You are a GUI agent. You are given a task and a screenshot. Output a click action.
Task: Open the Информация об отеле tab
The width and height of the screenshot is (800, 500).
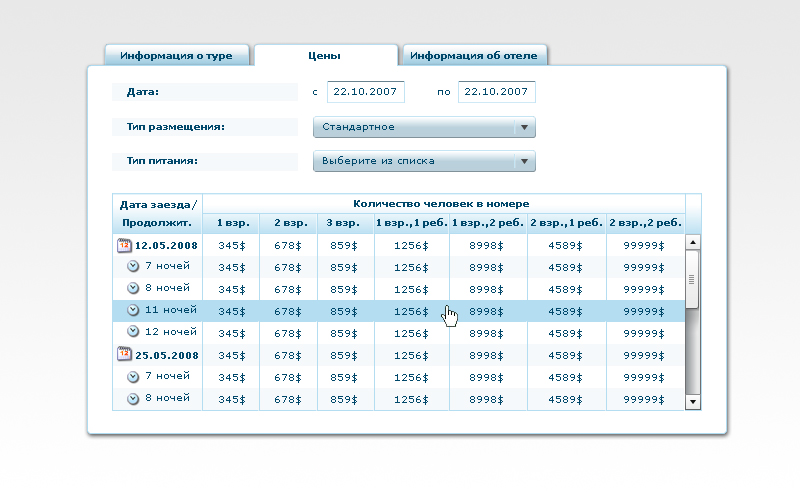(x=473, y=56)
